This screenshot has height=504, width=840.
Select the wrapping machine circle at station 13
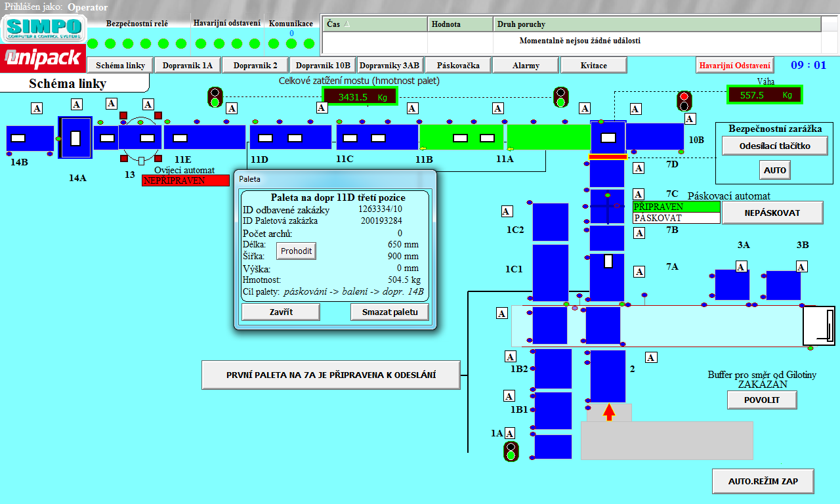(x=141, y=138)
